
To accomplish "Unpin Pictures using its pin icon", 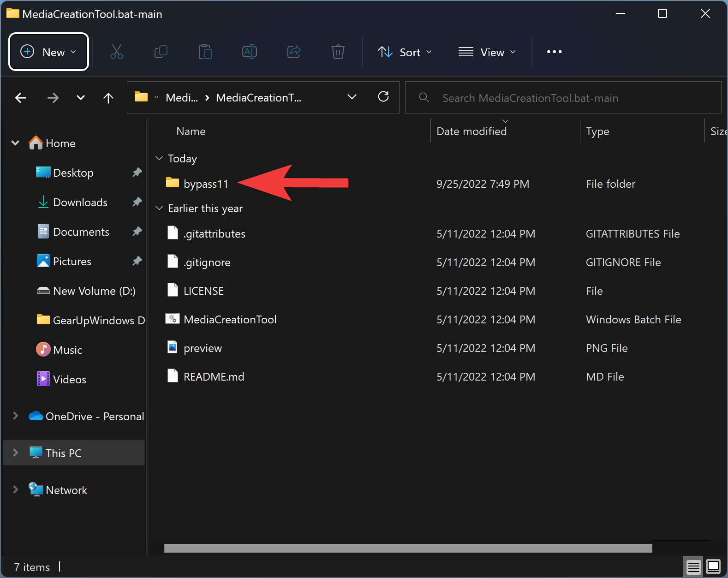I will click(x=137, y=261).
